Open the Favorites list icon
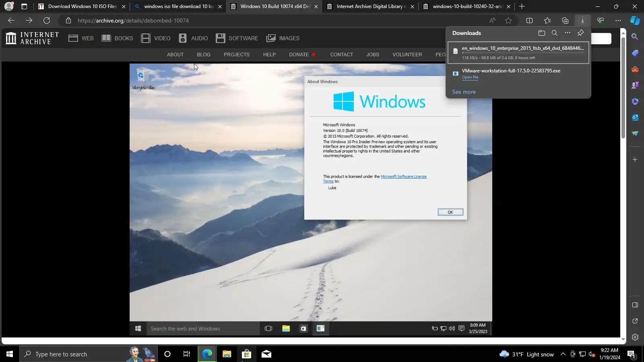 (x=547, y=21)
